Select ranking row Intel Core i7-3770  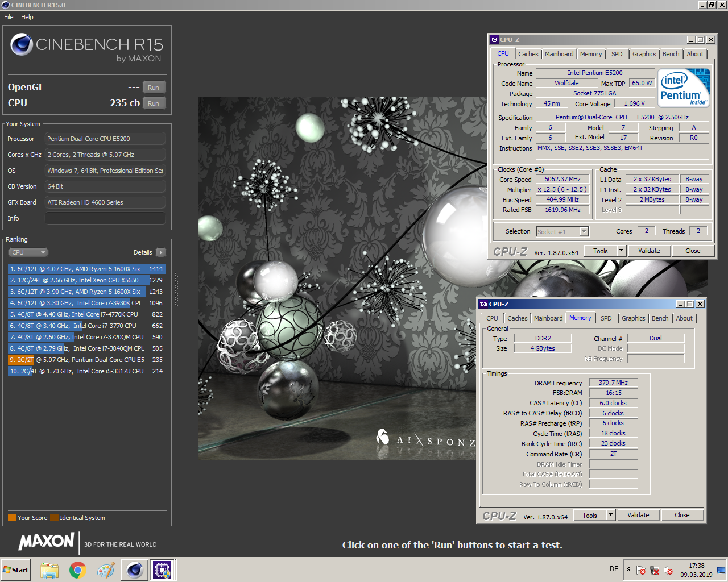tap(86, 326)
